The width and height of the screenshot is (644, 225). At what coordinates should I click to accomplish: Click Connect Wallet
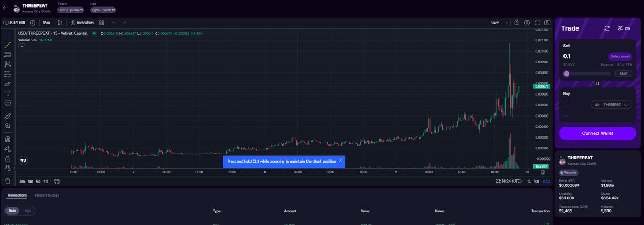(597, 133)
